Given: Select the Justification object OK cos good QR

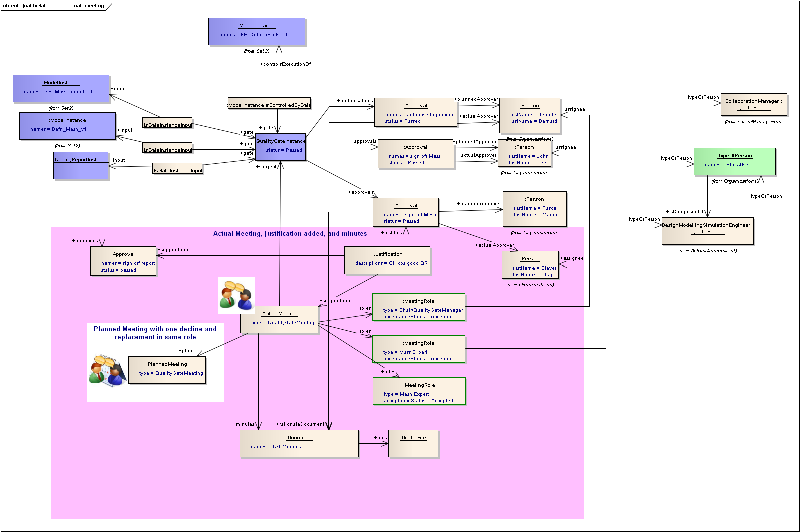Looking at the screenshot, I should tap(387, 260).
